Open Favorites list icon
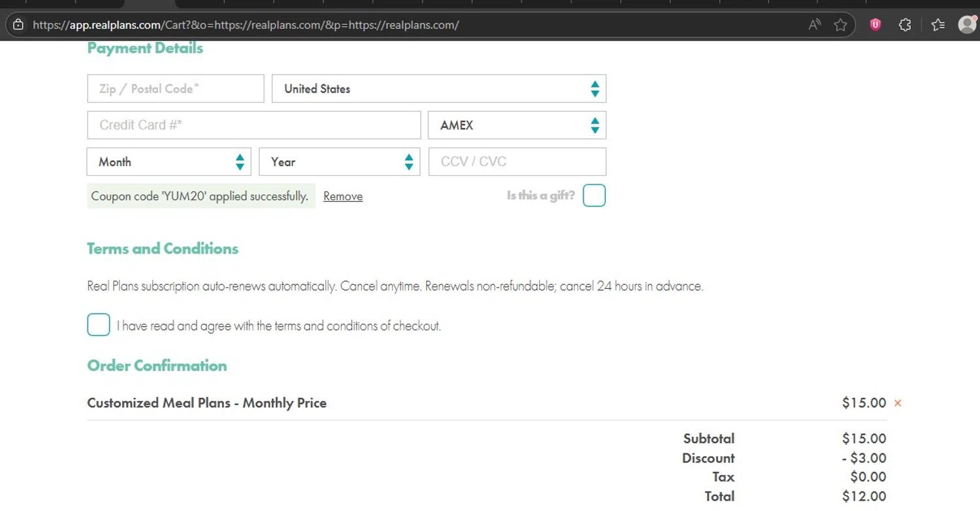Screen dimensions: 980x511 coord(938,25)
